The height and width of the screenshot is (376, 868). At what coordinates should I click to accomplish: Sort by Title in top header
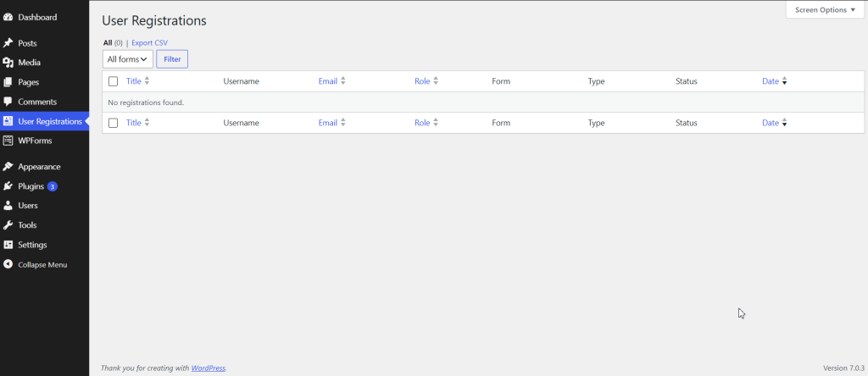coord(133,81)
